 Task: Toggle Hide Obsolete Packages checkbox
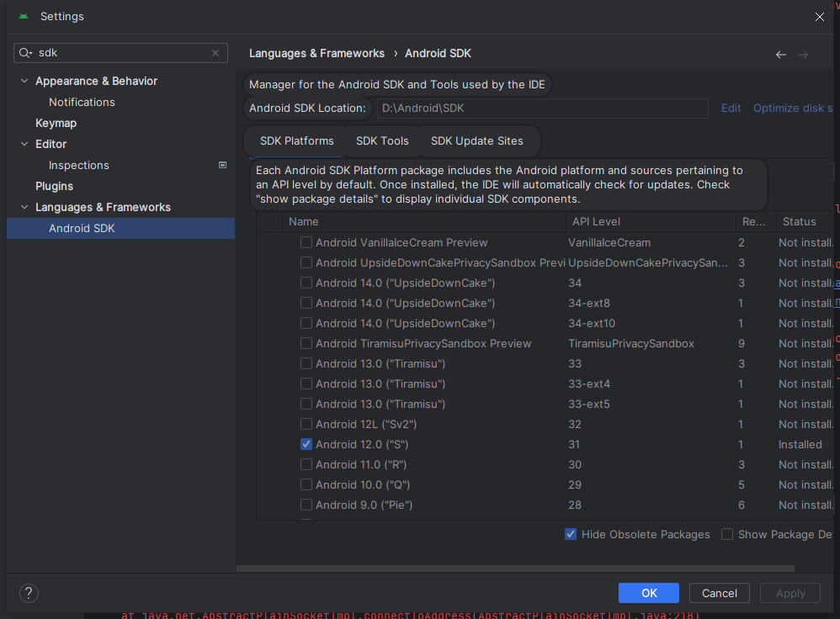[571, 534]
